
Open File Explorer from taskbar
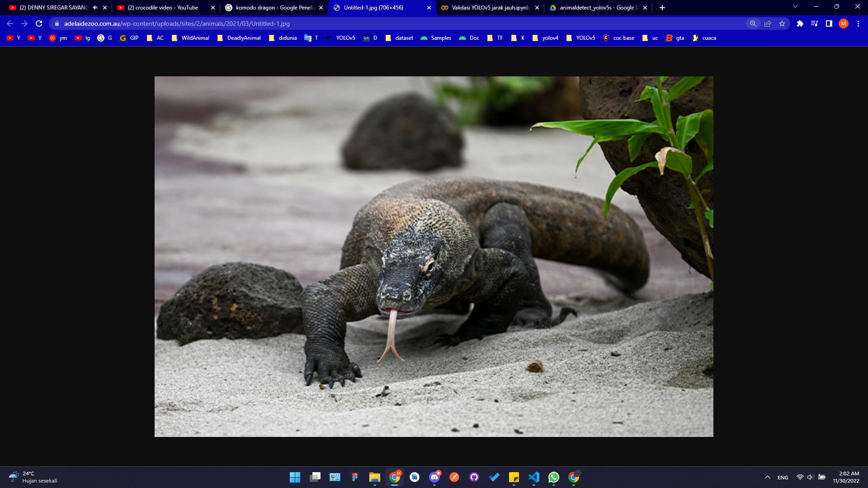[x=375, y=477]
